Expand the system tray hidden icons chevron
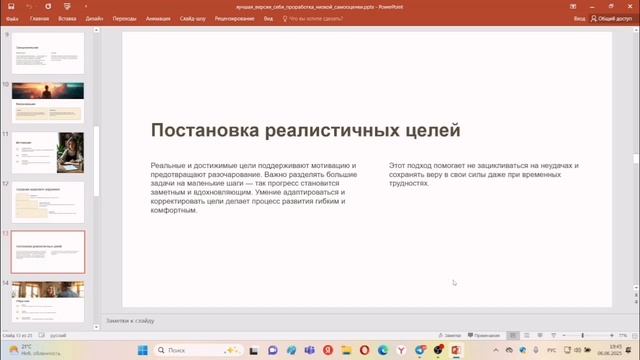Image resolution: width=640 pixels, height=360 pixels. point(496,350)
